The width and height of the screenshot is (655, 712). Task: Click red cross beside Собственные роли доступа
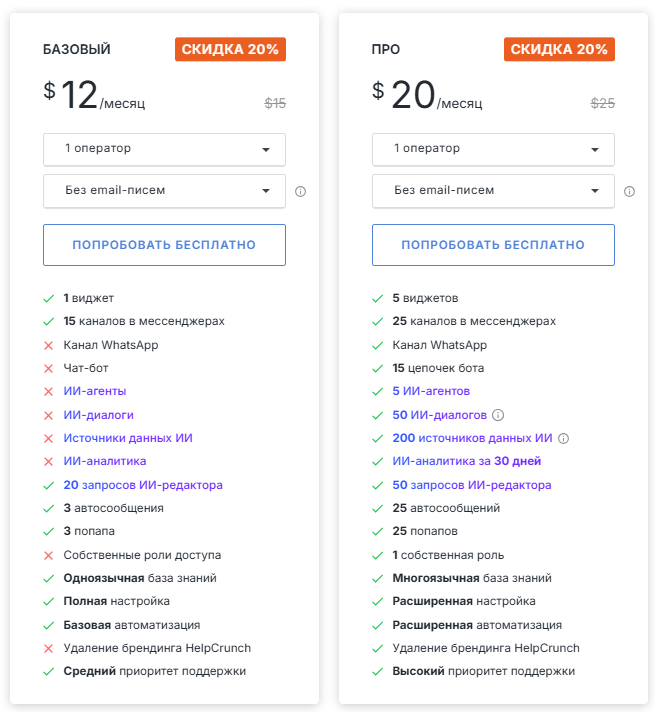click(48, 555)
